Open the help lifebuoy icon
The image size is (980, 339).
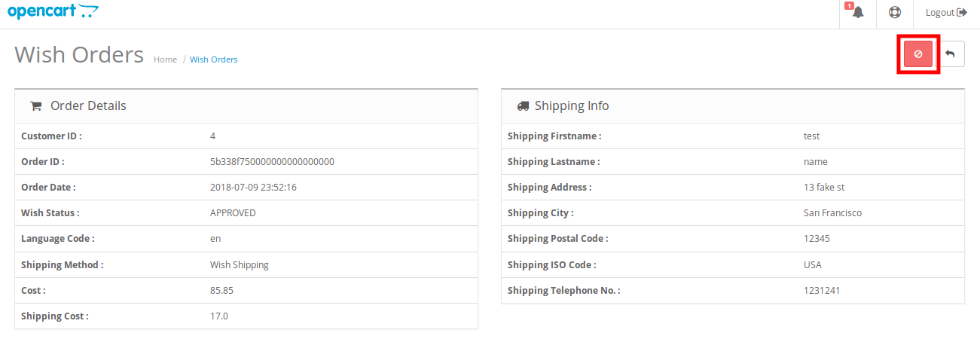point(895,13)
